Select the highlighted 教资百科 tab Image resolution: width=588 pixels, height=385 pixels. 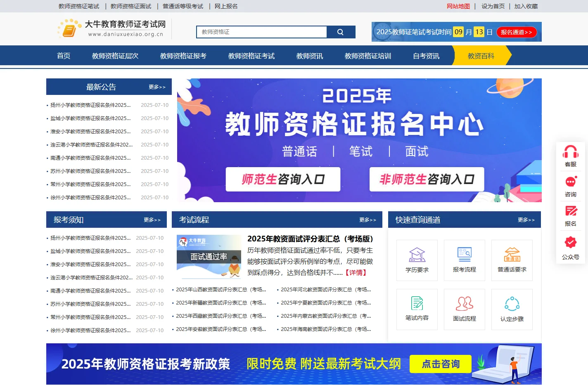pos(481,56)
